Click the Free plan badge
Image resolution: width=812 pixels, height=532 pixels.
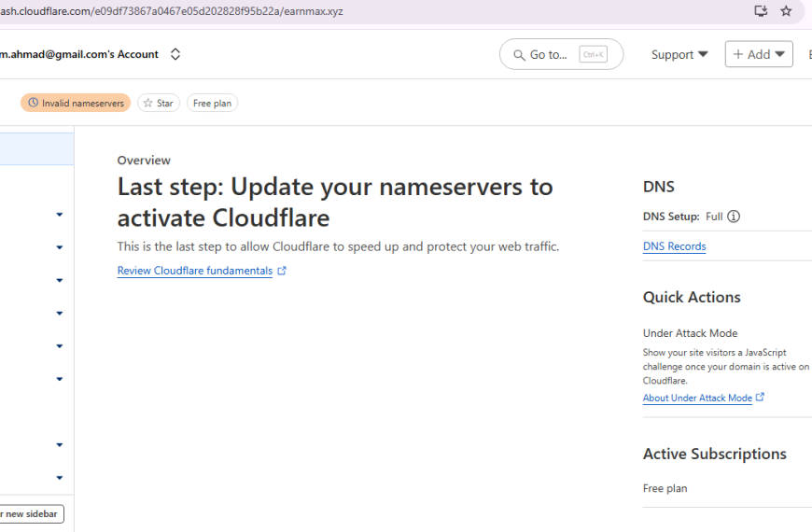(212, 103)
